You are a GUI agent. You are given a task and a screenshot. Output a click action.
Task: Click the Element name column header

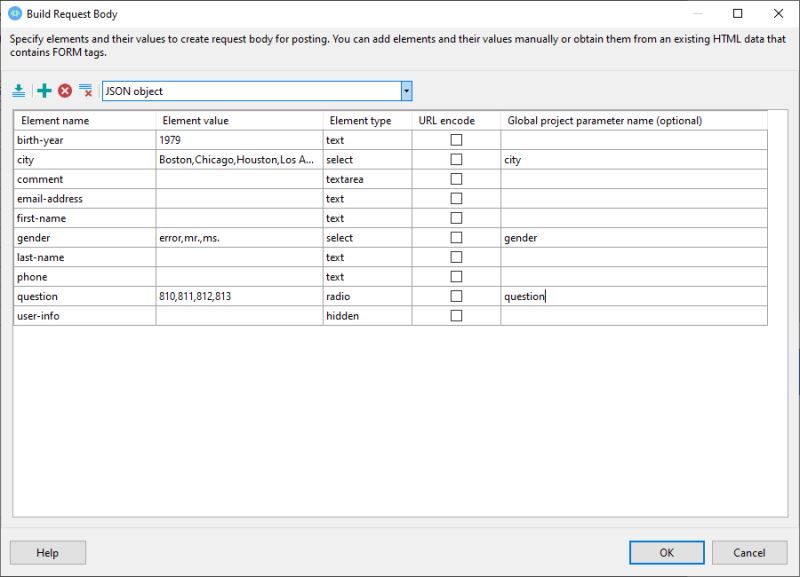pyautogui.click(x=85, y=120)
